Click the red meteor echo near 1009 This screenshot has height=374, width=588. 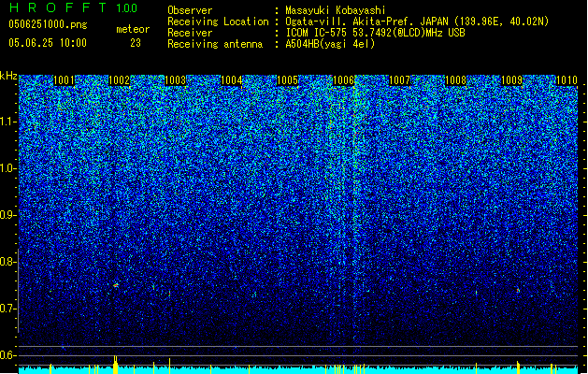[518, 291]
